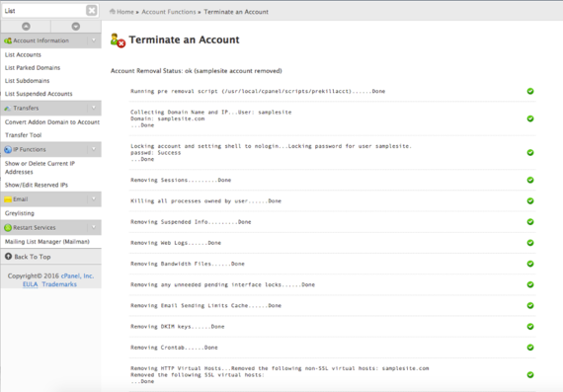This screenshot has width=563, height=392.
Task: Click the Killing all processes log line
Action: [205, 201]
